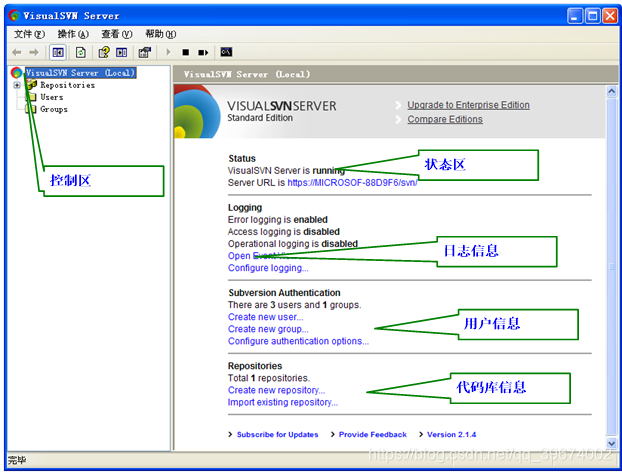Select VisualSVN Server (Local) tree root
Screen dimensions: 622x473
81,73
